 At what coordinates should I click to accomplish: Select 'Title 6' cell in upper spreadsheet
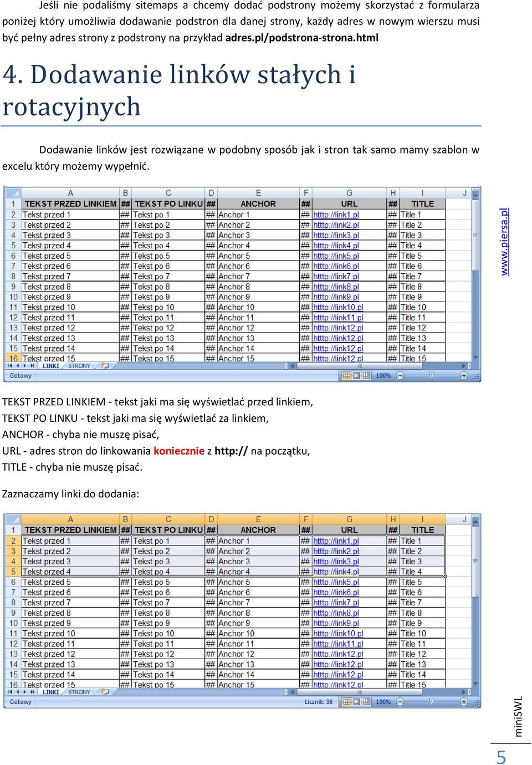click(422, 266)
